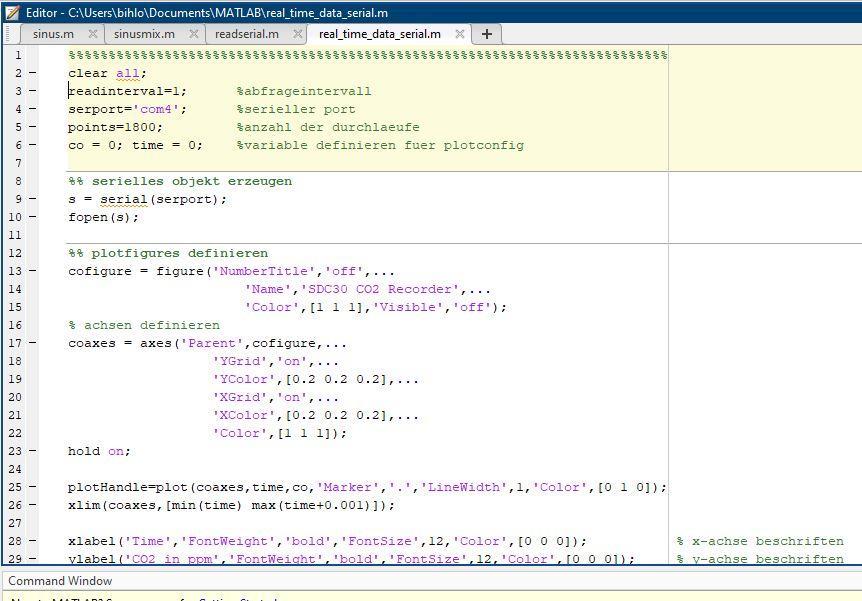Click the Command Window title bar
The width and height of the screenshot is (862, 601).
431,581
